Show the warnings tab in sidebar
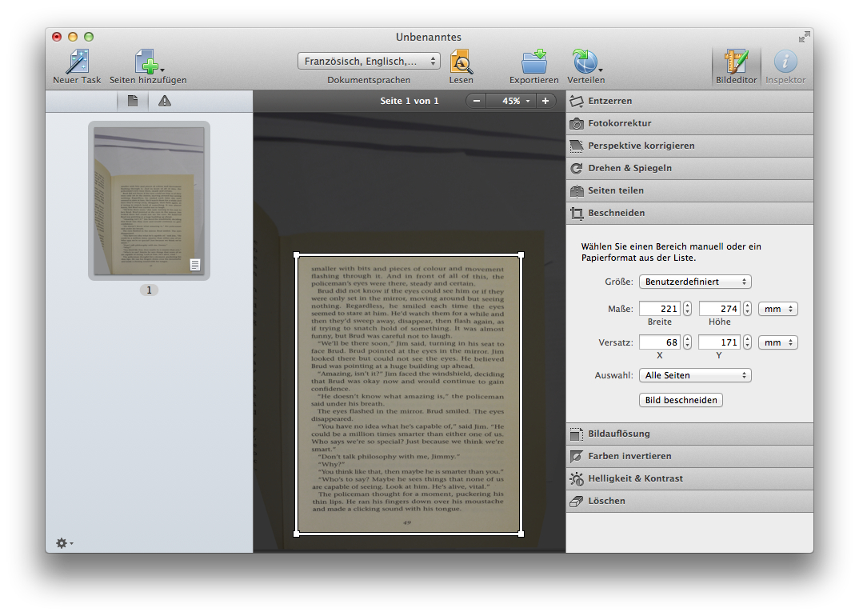The height and width of the screenshot is (616, 859). click(165, 101)
